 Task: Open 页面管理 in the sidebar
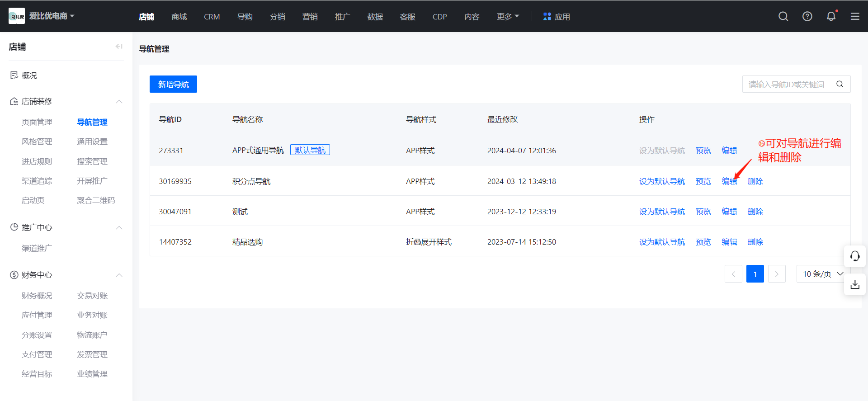pos(37,122)
